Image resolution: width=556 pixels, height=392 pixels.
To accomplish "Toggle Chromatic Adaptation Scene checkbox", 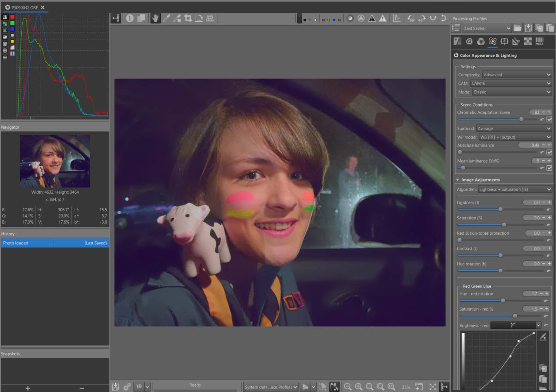I will [x=549, y=119].
